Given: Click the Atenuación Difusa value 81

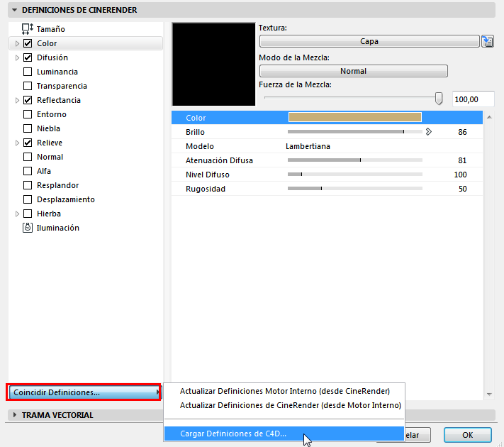Looking at the screenshot, I should (462, 160).
